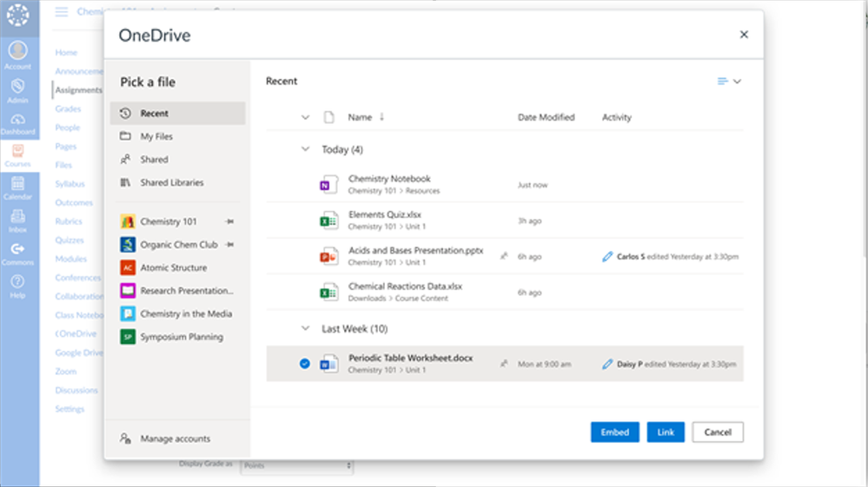The height and width of the screenshot is (487, 868).
Task: Open Display Grade as Points dropdown
Action: coord(297,466)
